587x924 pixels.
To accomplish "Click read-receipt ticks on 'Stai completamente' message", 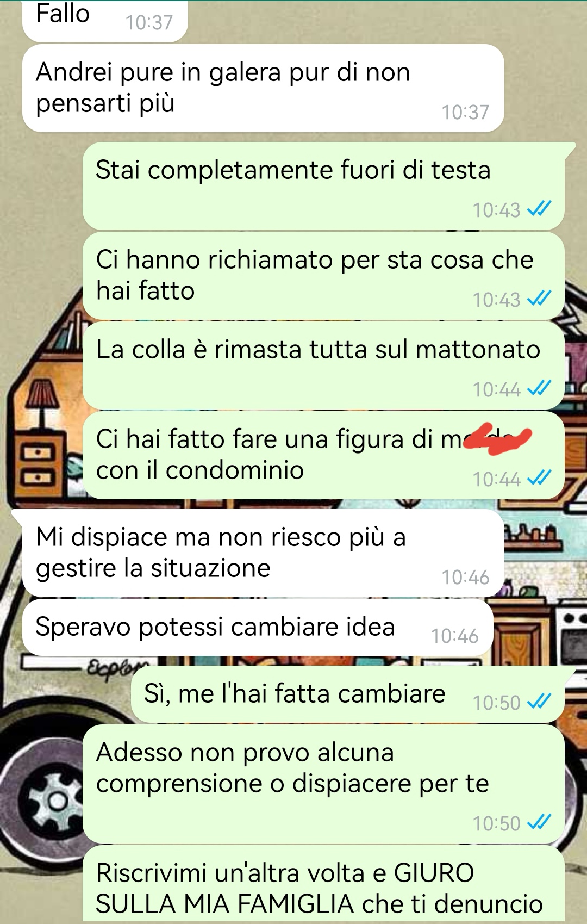I will 539,209.
